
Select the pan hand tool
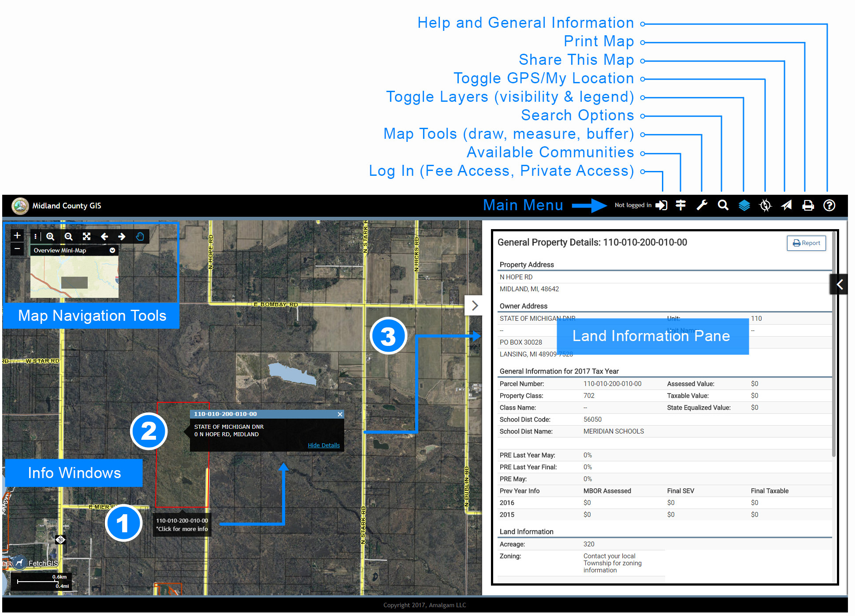140,237
